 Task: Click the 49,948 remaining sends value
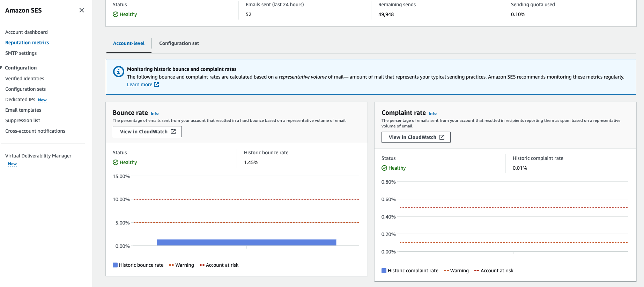386,14
